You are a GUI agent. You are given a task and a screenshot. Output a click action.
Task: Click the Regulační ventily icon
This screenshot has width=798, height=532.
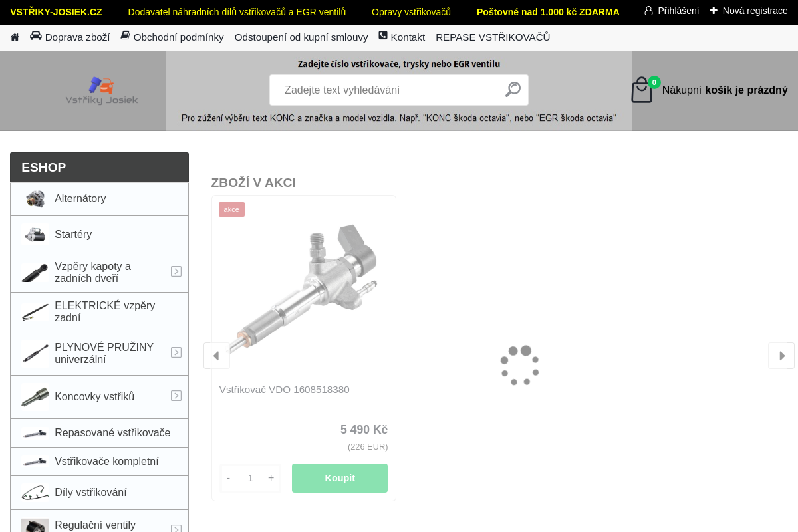[35, 525]
